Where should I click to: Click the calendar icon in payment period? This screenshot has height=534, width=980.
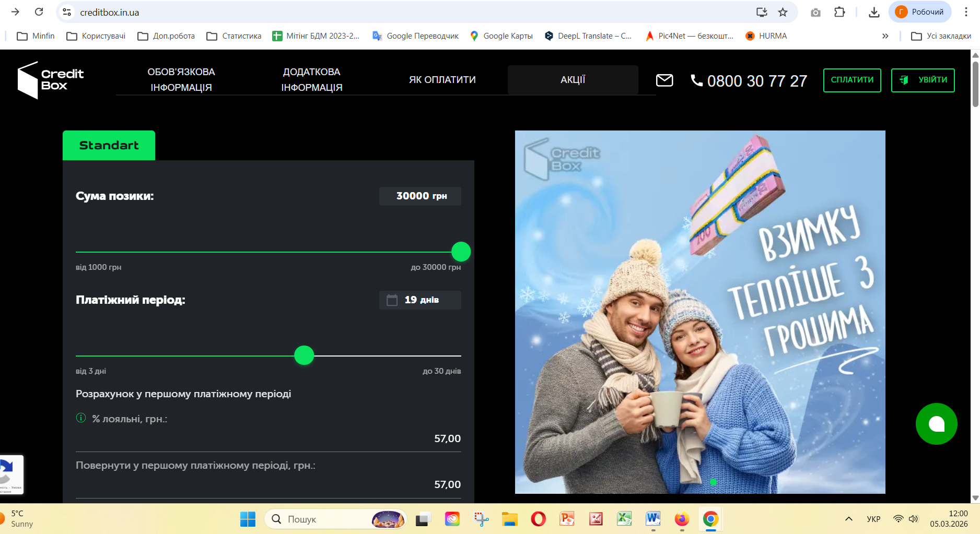click(x=392, y=300)
